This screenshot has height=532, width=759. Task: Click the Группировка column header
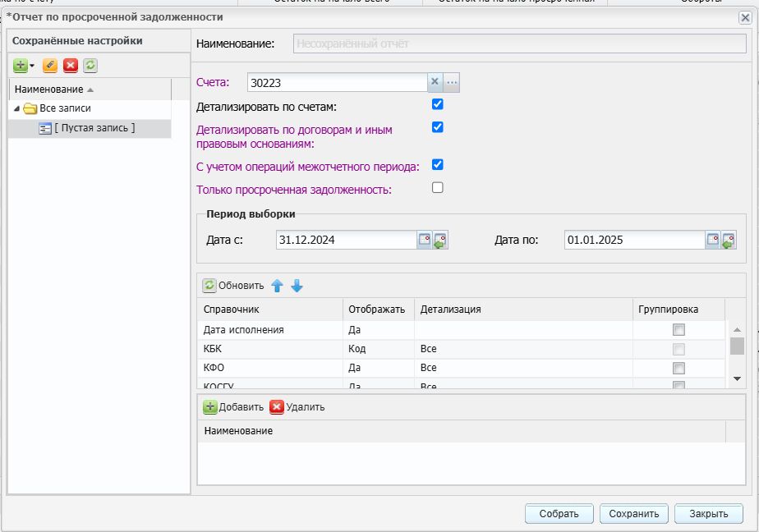[678, 310]
